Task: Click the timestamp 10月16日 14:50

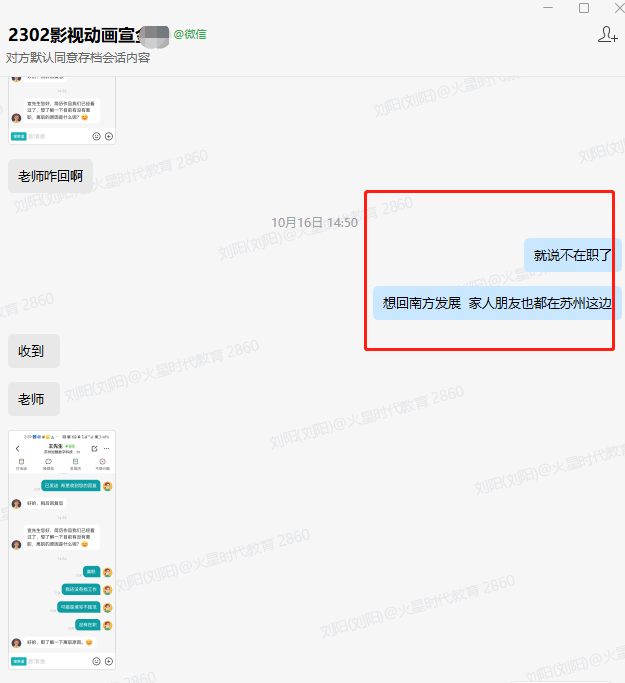Action: [x=314, y=223]
